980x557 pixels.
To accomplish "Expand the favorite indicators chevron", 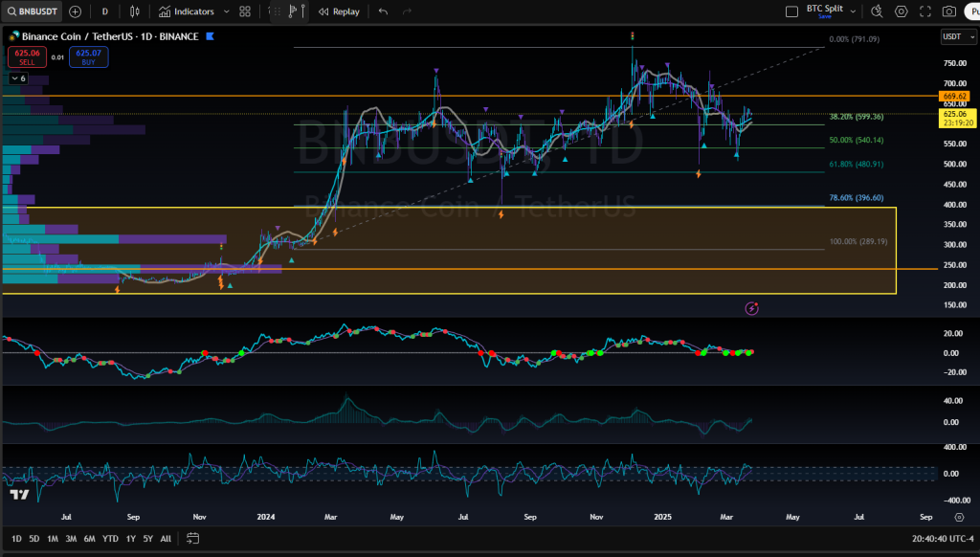I will click(226, 11).
